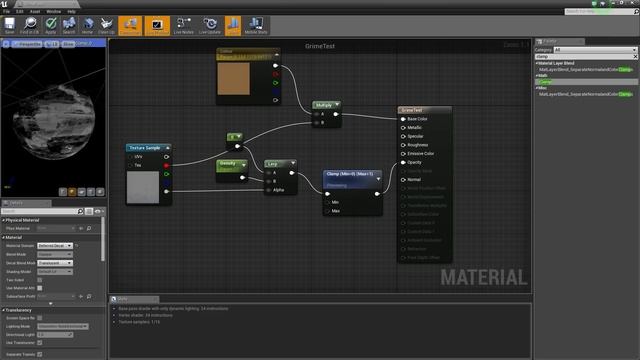Open the File menu
Screen dimensions: 640x360
click(x=7, y=11)
